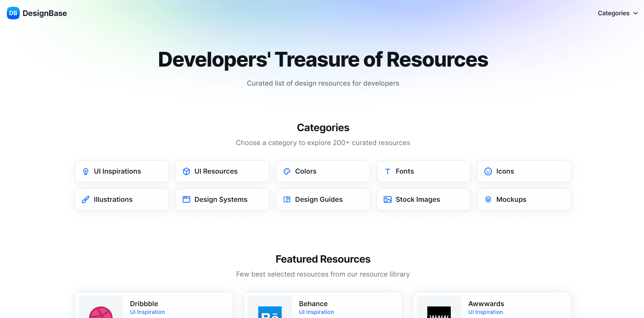Click the palette icon for Colors
The image size is (644, 318).
click(287, 172)
